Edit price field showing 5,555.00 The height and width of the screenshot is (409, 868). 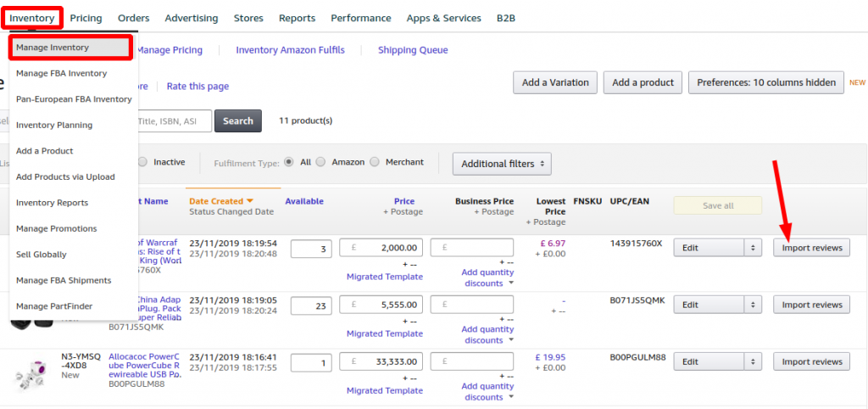[x=381, y=305]
